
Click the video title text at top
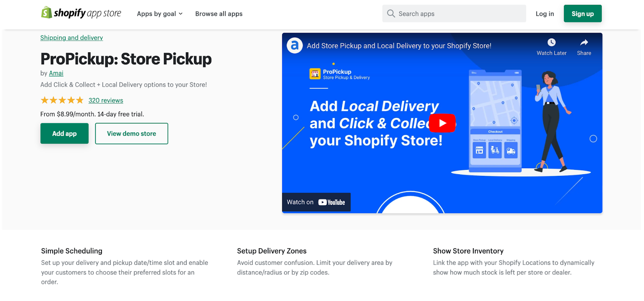(399, 46)
